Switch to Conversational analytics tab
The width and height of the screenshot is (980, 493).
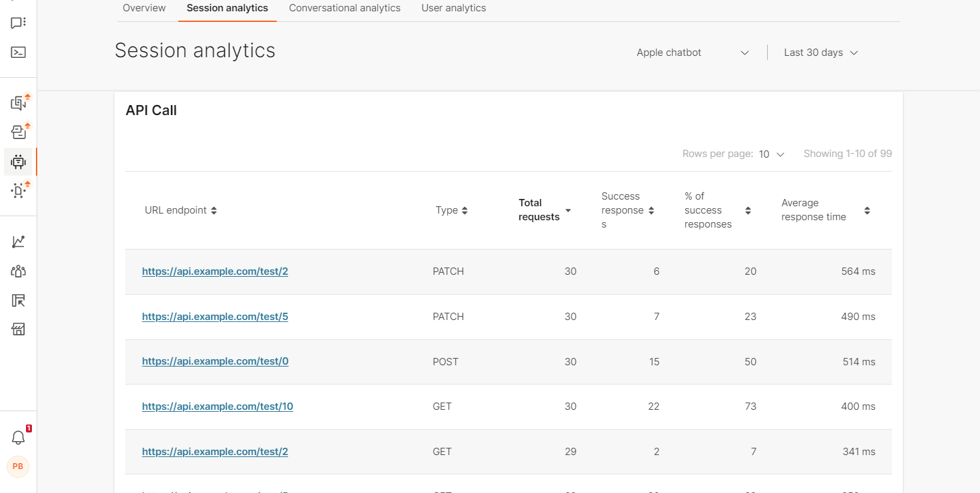[345, 8]
